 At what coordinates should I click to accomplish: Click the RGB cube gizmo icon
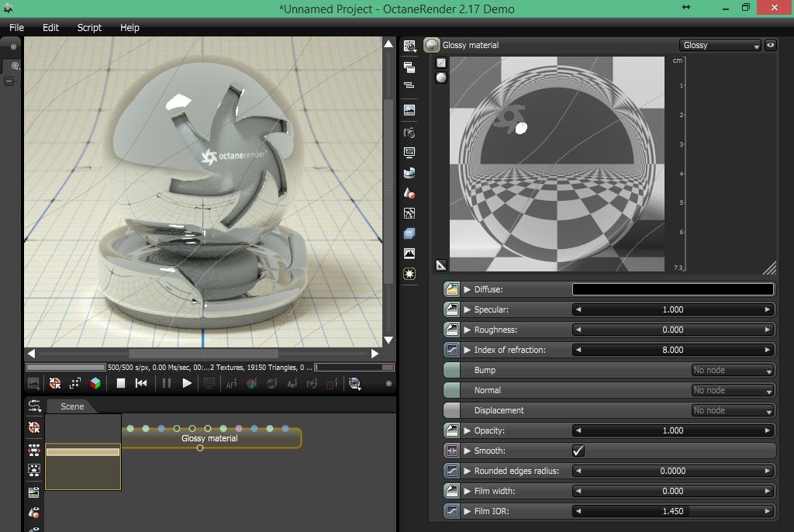(x=95, y=384)
